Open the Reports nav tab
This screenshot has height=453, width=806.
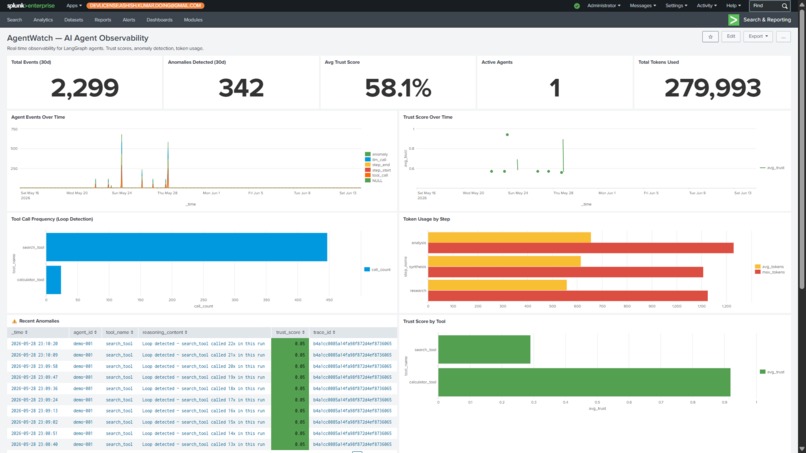coord(103,20)
